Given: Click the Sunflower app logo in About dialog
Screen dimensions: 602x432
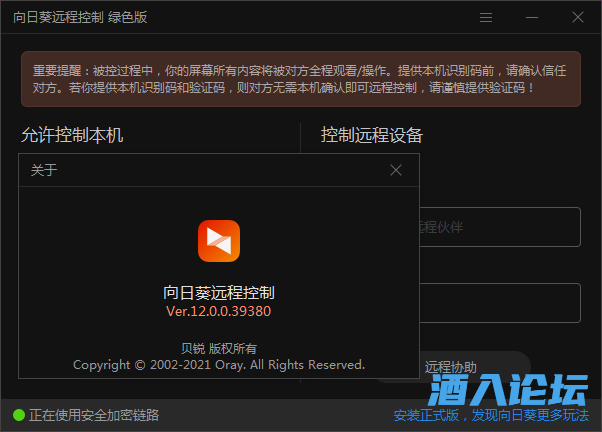Looking at the screenshot, I should 219,241.
